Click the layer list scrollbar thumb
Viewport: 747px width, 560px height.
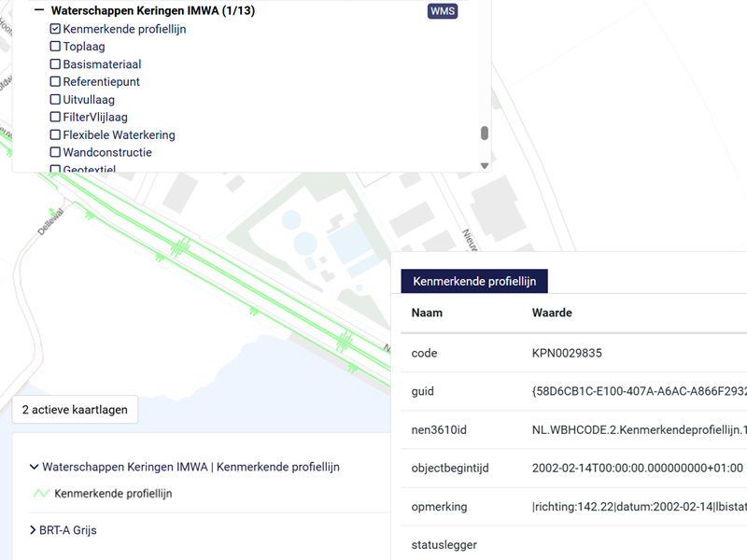click(x=485, y=133)
